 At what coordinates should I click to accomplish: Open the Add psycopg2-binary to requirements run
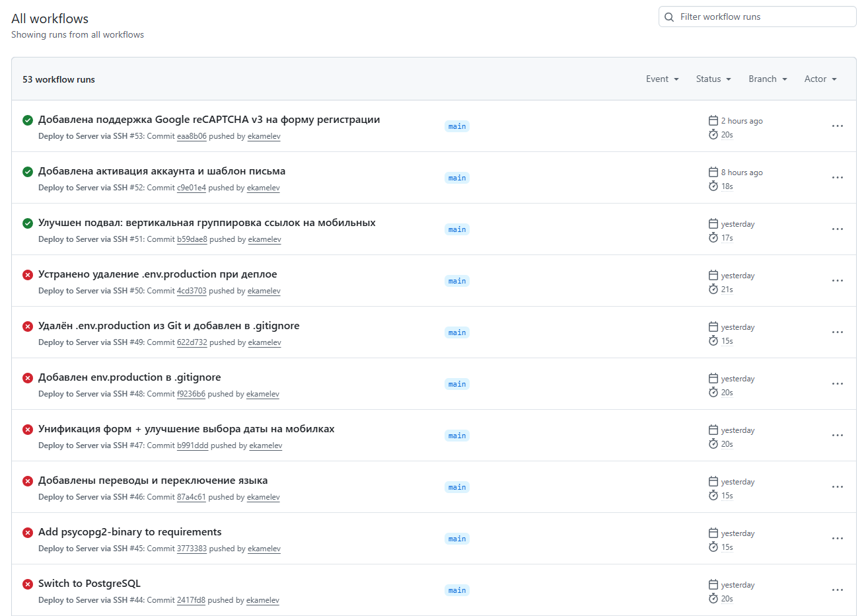tap(129, 532)
